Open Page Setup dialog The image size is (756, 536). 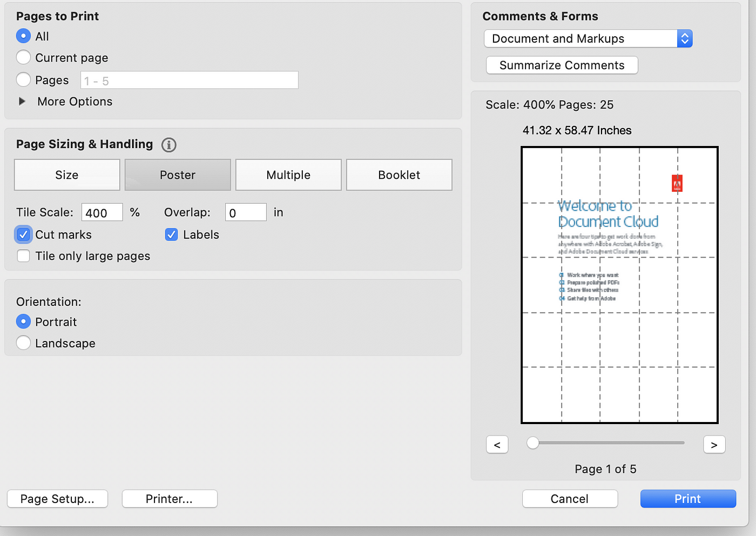pos(57,499)
